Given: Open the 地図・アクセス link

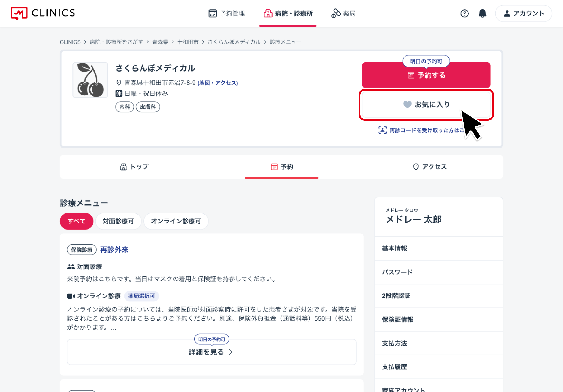Looking at the screenshot, I should tap(218, 83).
